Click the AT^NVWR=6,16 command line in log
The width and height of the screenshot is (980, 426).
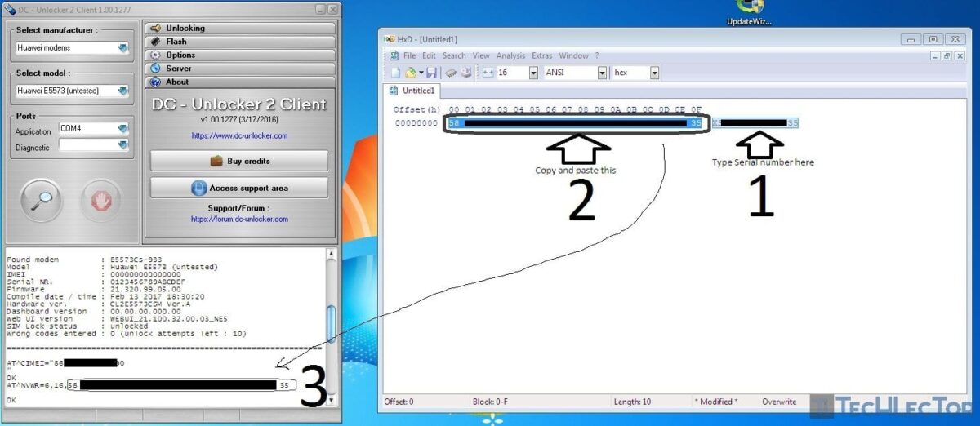tap(151, 384)
